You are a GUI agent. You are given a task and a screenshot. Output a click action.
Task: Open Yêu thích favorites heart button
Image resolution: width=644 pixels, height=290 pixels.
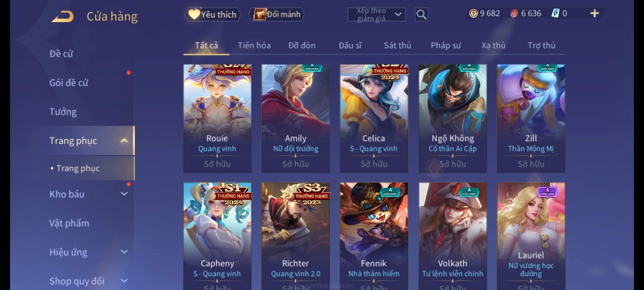[213, 15]
